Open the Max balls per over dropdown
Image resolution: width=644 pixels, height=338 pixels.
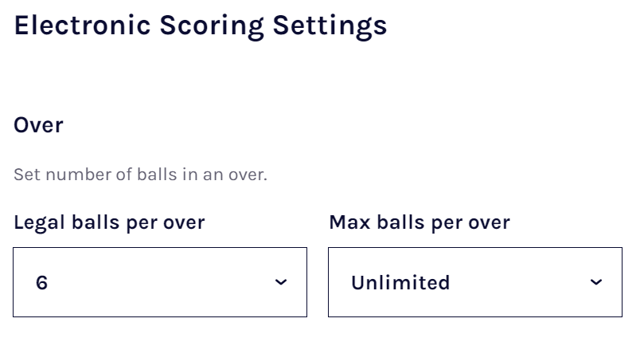[474, 282]
